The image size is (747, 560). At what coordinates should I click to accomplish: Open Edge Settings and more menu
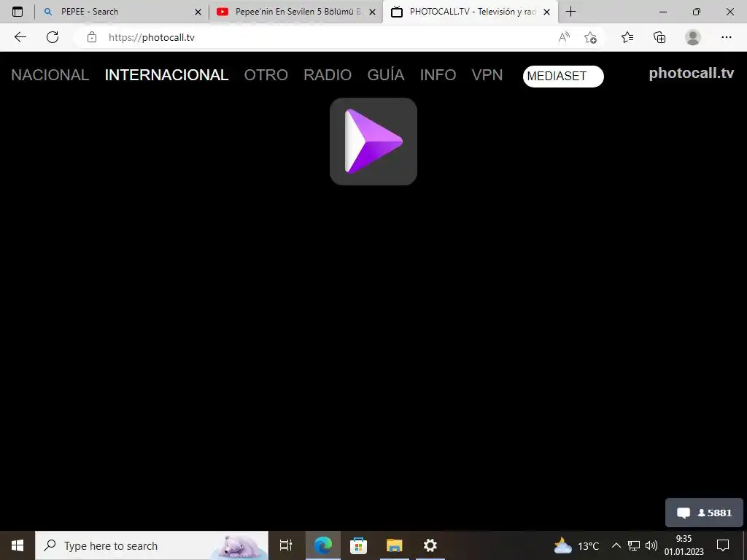[x=726, y=37]
